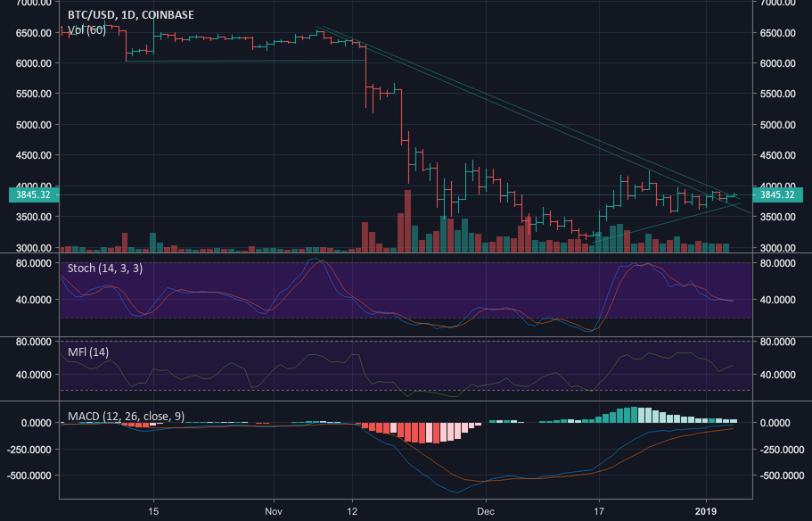Click the Nov label on the time axis

tap(273, 511)
